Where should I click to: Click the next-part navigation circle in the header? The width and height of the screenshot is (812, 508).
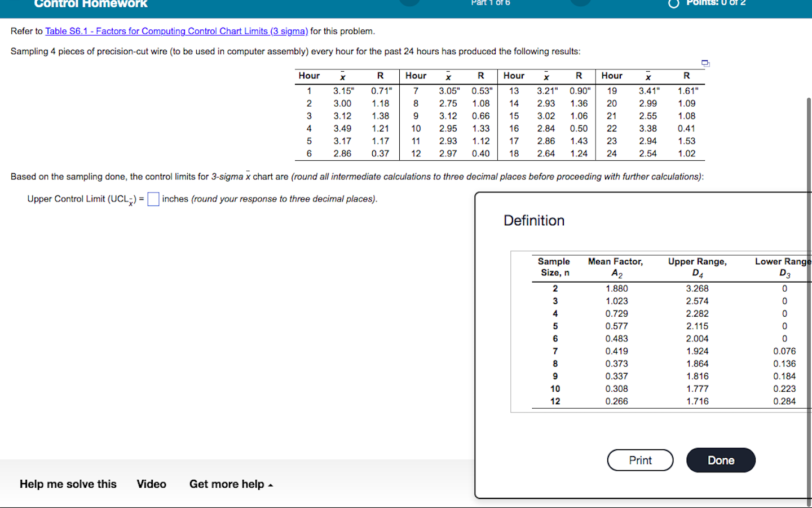click(580, 3)
